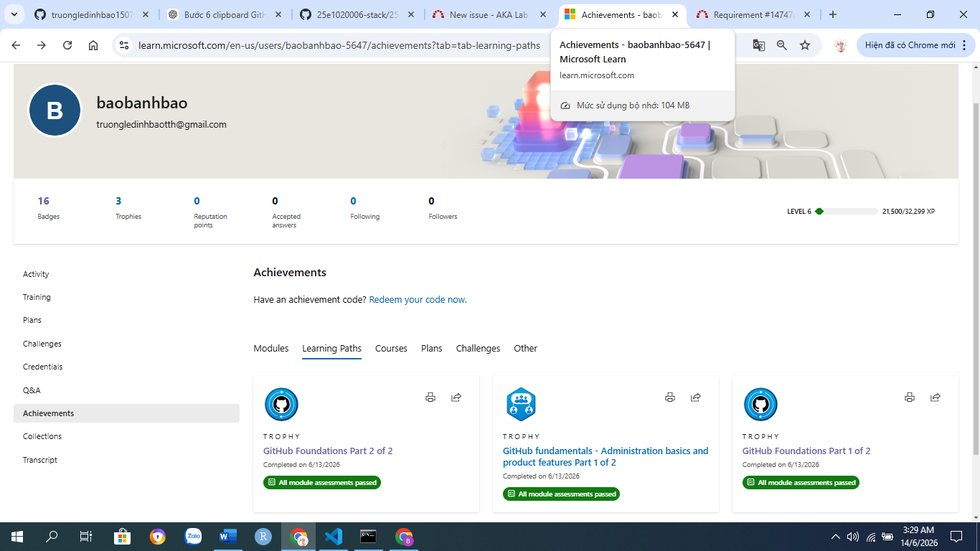Go back to the previous page
980x551 pixels.
[16, 45]
